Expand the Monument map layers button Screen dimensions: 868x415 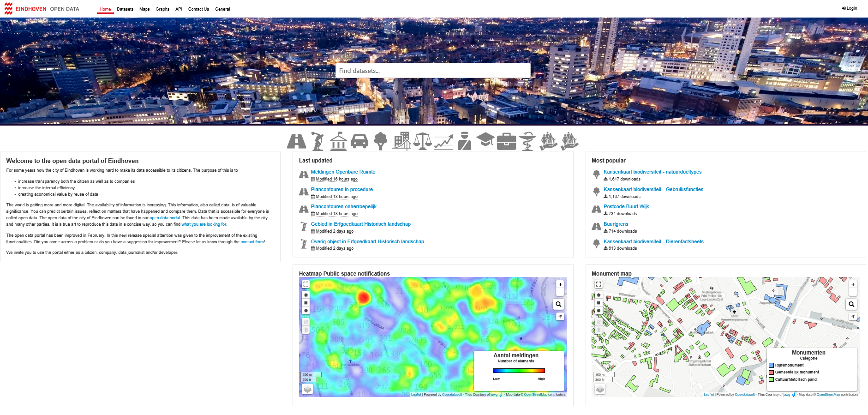coord(599,389)
